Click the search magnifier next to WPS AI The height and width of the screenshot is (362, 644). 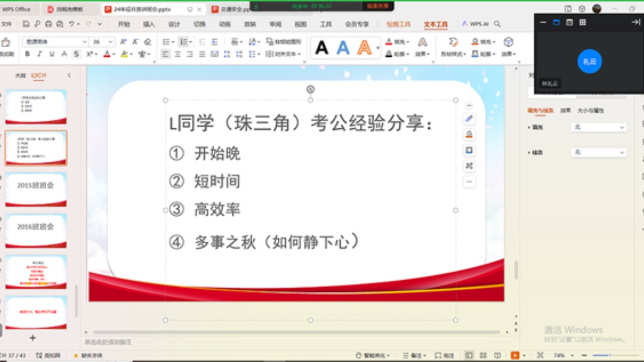click(498, 24)
